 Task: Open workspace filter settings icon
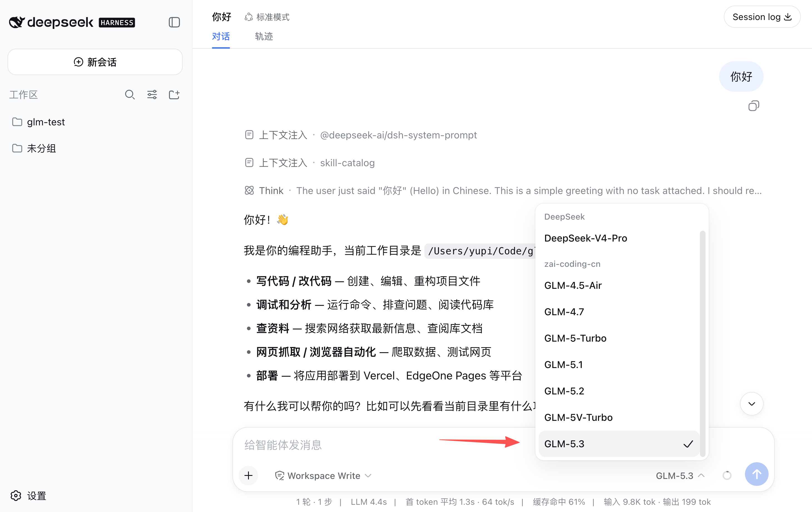152,95
